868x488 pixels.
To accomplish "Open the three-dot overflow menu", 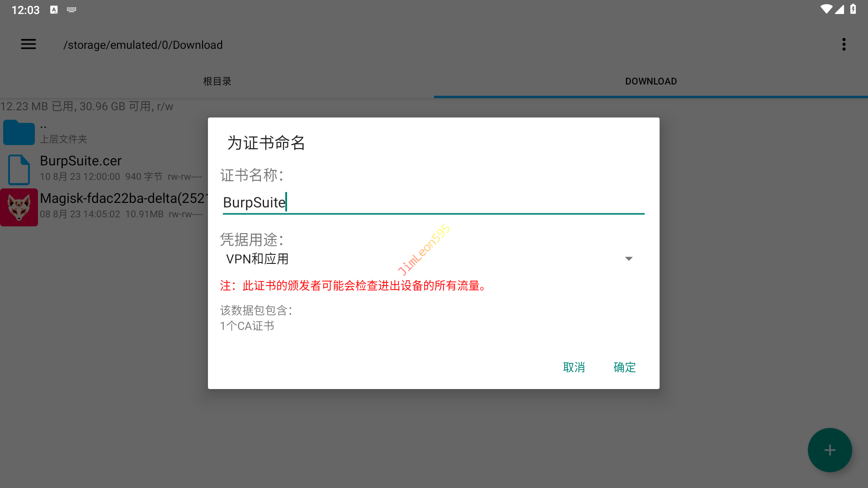I will (844, 44).
